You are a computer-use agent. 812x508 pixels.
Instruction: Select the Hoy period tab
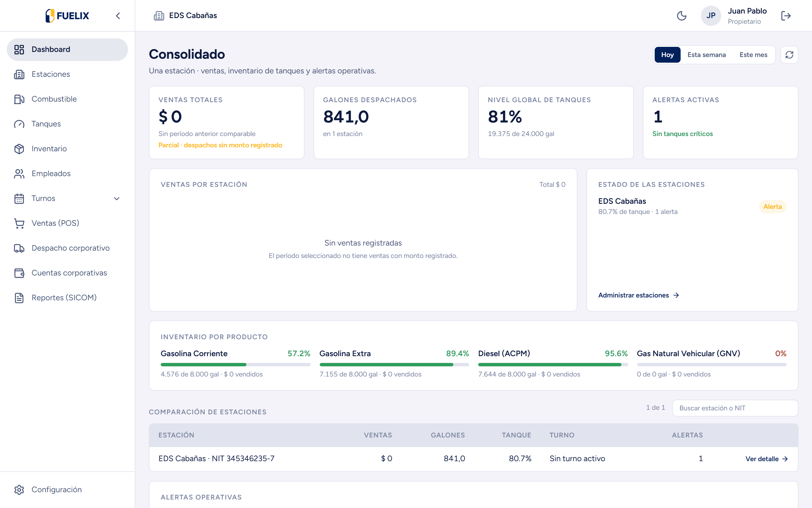667,55
